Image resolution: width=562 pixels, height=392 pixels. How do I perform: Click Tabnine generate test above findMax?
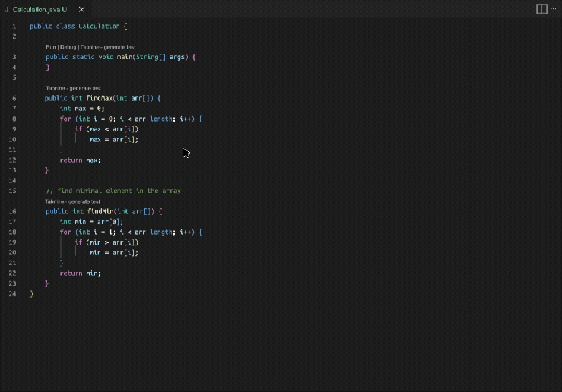point(73,88)
